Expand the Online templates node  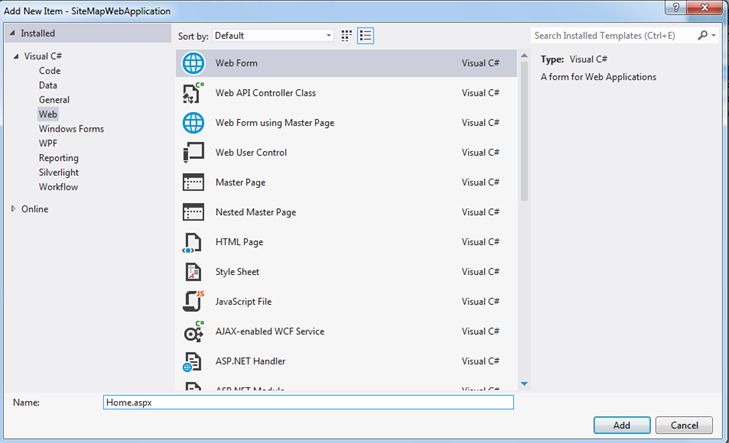(x=13, y=209)
